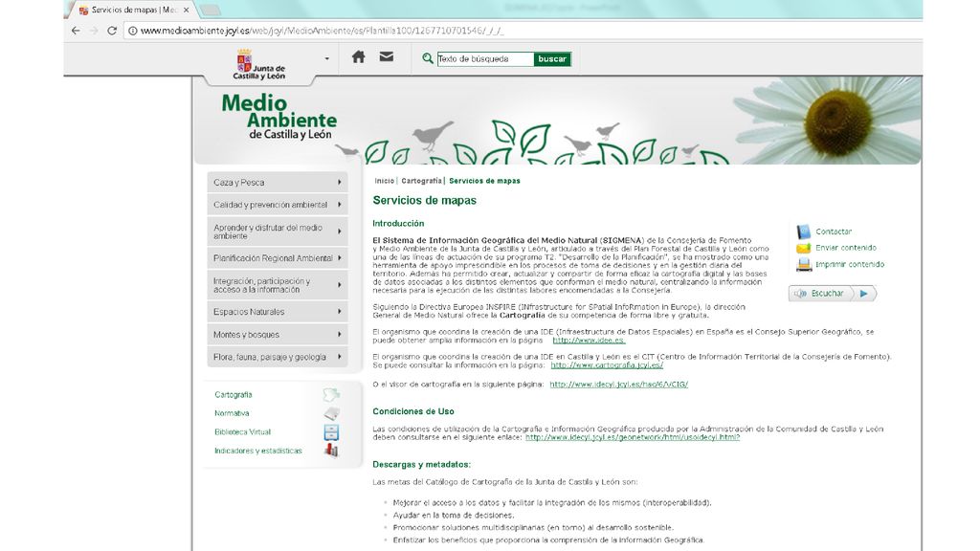Open the Inicio breadcrumb link
Viewport: 980px width, 551px height.
coord(385,181)
